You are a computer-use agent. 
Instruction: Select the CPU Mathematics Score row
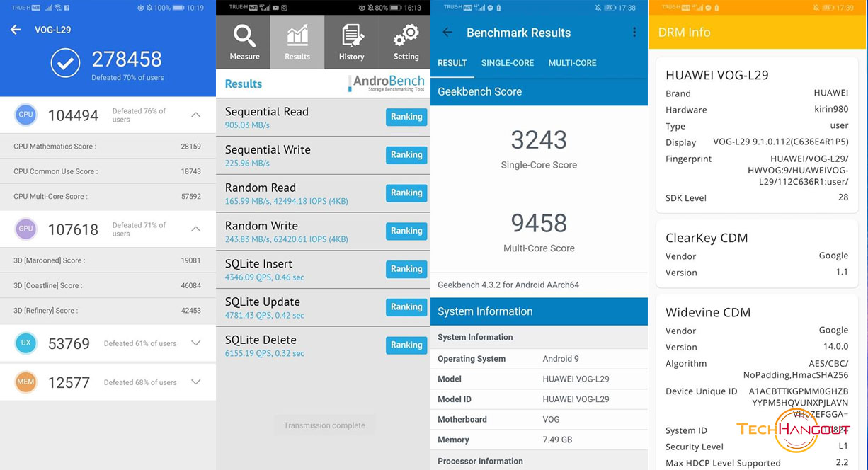pyautogui.click(x=108, y=147)
